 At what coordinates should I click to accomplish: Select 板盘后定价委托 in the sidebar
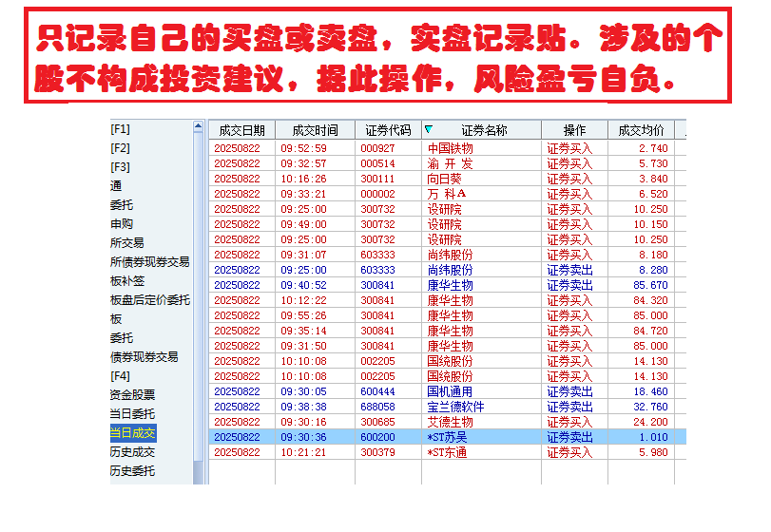click(150, 300)
